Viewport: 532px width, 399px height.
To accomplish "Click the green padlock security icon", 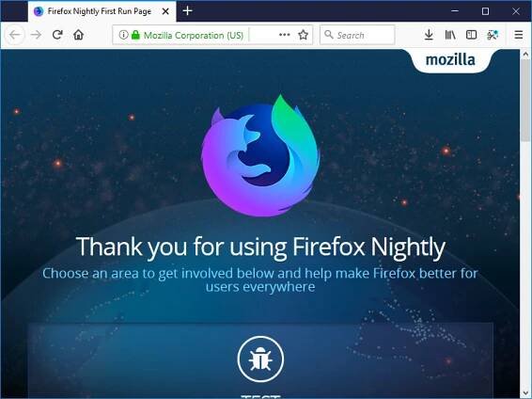I will pyautogui.click(x=135, y=35).
